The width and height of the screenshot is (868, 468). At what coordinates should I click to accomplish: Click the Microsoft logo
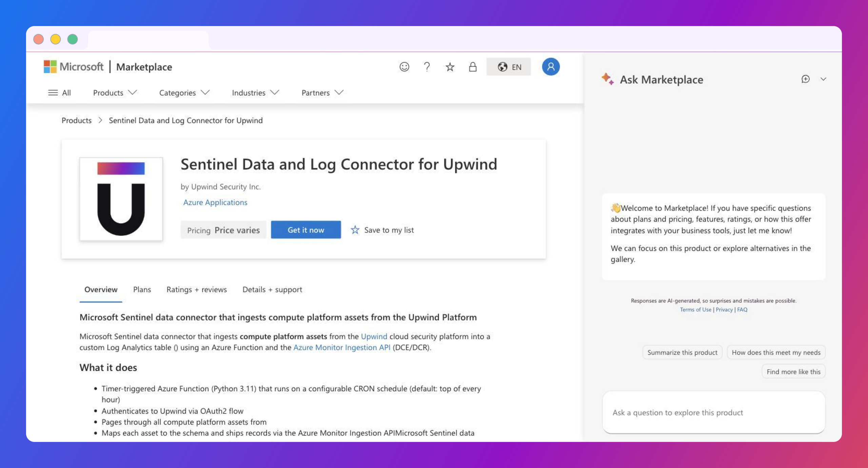click(x=74, y=67)
